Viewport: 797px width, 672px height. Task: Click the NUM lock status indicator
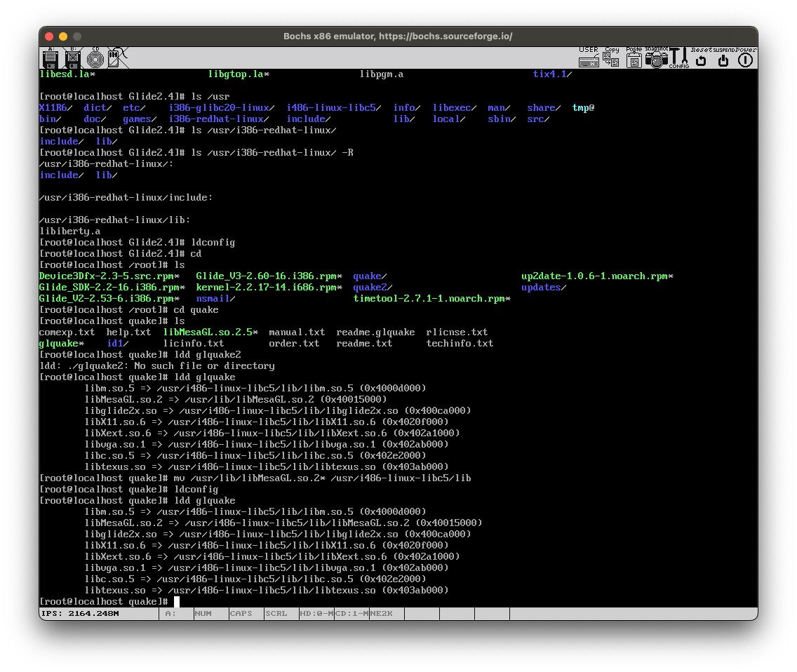point(211,614)
